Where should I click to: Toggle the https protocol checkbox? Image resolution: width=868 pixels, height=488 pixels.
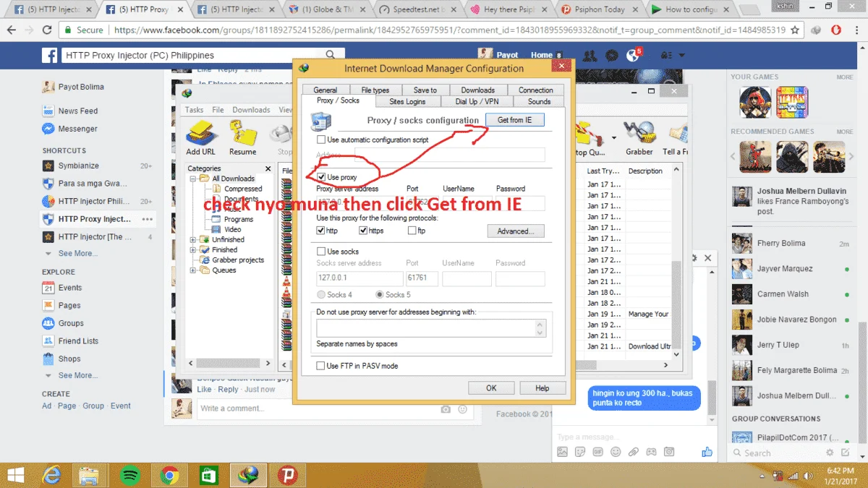(363, 231)
